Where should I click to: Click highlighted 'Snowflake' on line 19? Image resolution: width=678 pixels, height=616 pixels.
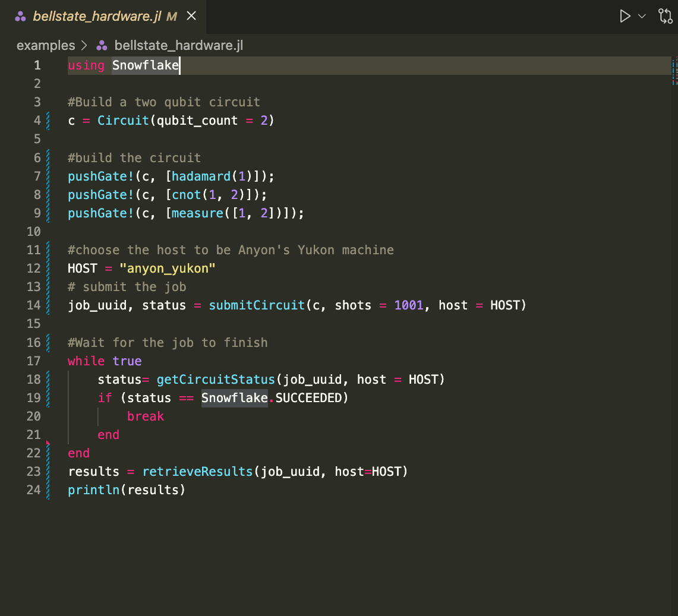(x=234, y=398)
